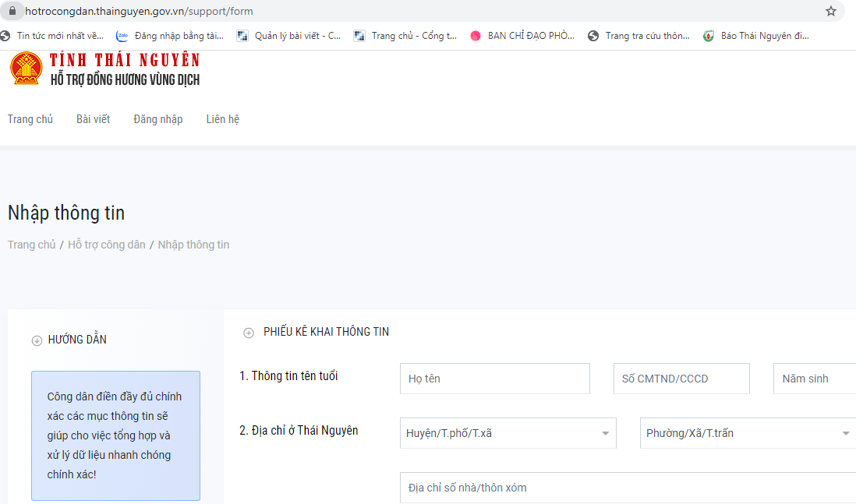Click the plus icon beside PHIẾU KÊ KHAI
856x504 pixels.
click(249, 333)
